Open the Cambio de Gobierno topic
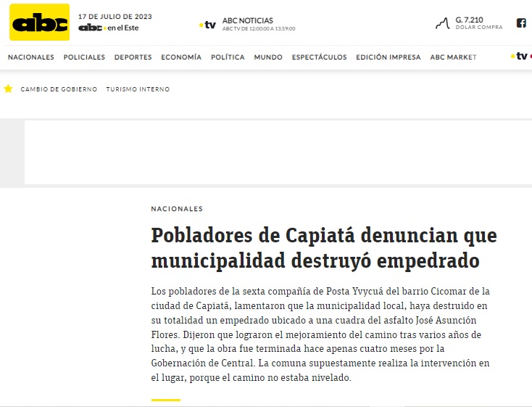 (x=59, y=89)
